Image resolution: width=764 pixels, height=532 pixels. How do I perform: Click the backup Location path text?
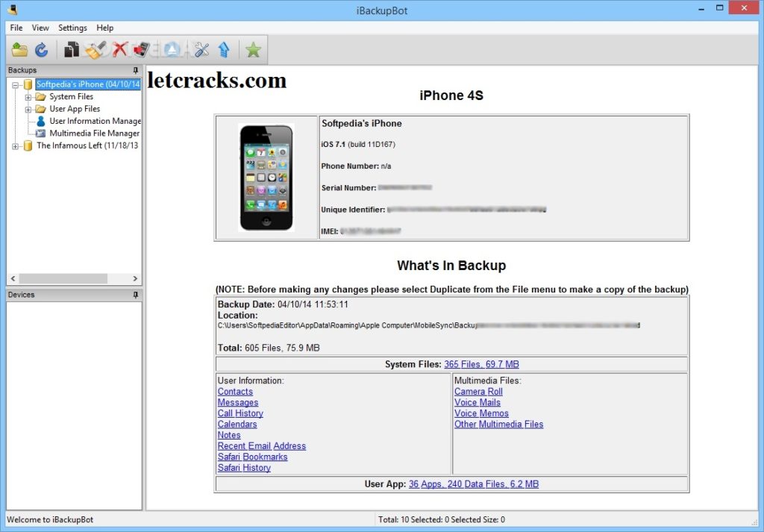[x=428, y=325]
